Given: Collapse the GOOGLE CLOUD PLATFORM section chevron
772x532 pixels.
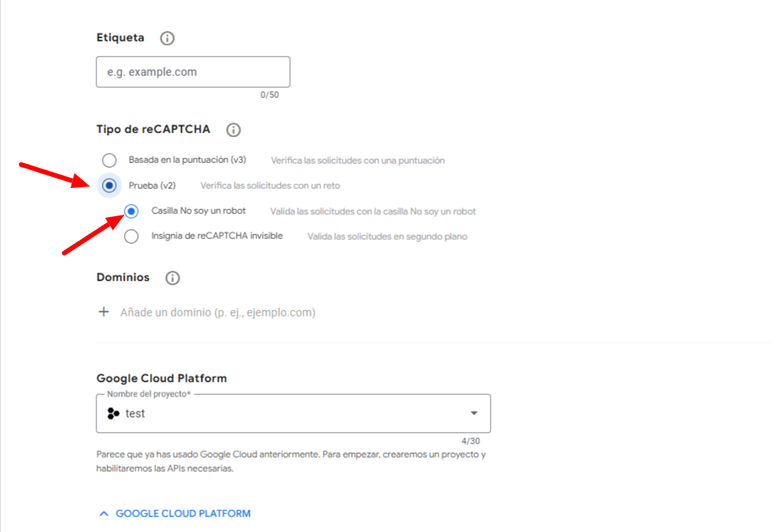Looking at the screenshot, I should 103,514.
